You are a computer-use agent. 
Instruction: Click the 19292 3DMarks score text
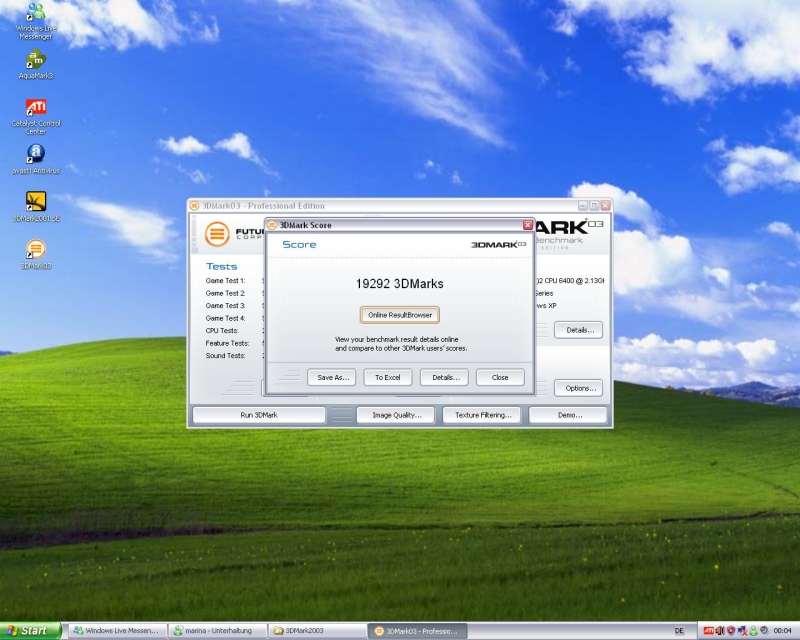point(399,284)
